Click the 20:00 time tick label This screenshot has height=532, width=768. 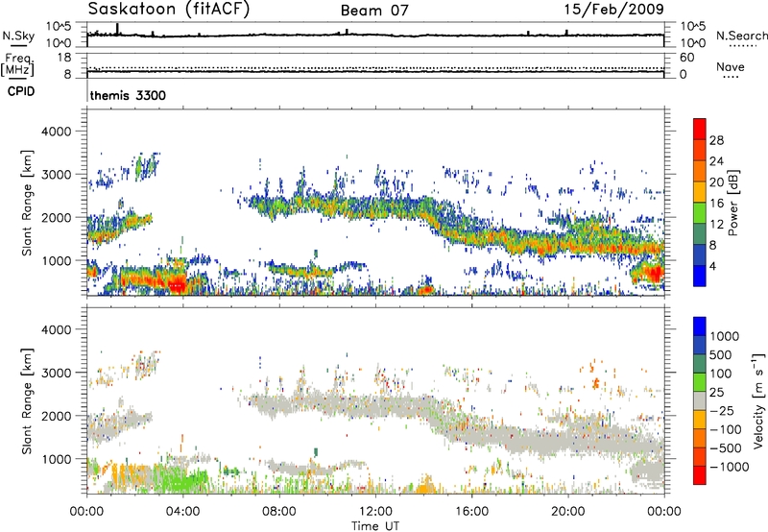point(567,512)
